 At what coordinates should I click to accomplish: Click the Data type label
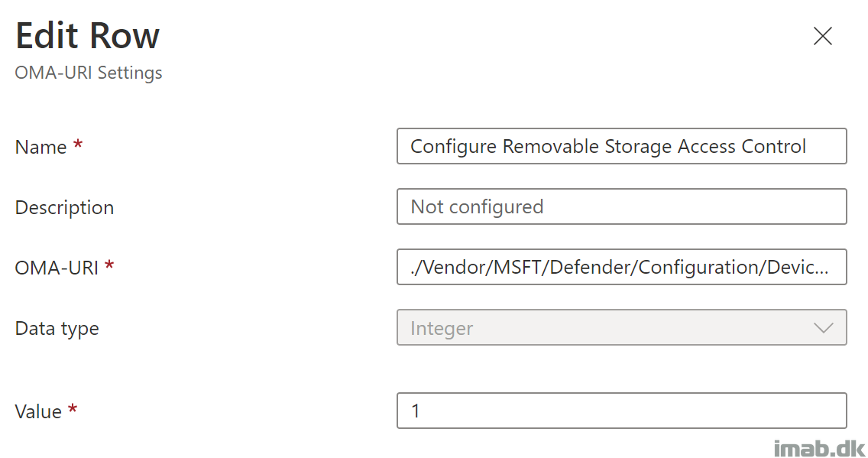pos(57,329)
